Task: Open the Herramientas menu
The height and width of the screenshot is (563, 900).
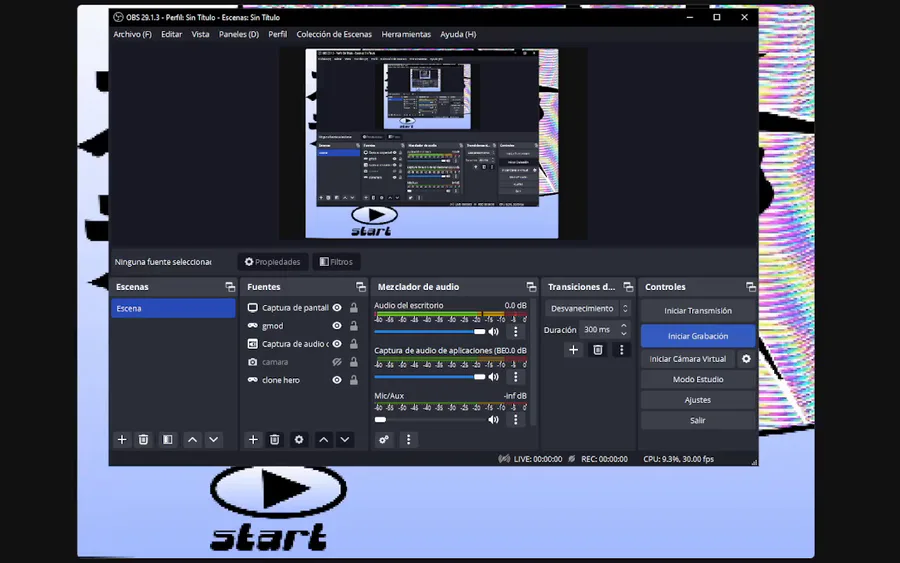Action: click(x=406, y=34)
